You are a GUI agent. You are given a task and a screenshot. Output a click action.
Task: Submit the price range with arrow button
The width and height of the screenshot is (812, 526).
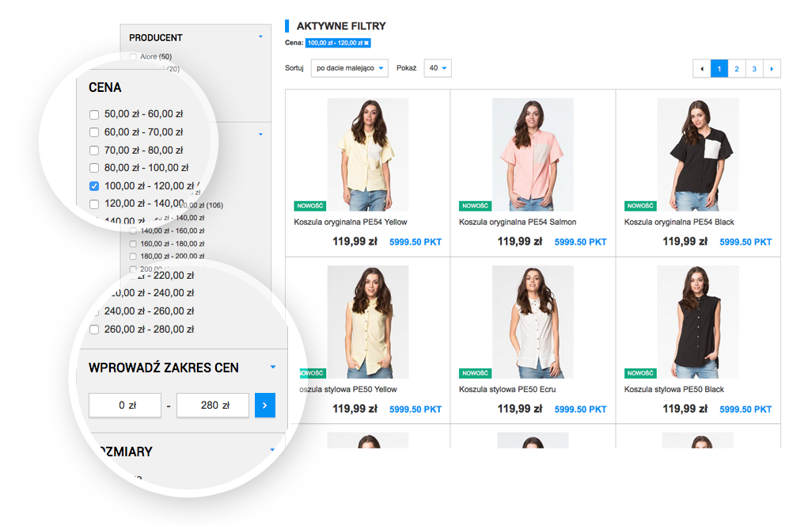[x=264, y=406]
